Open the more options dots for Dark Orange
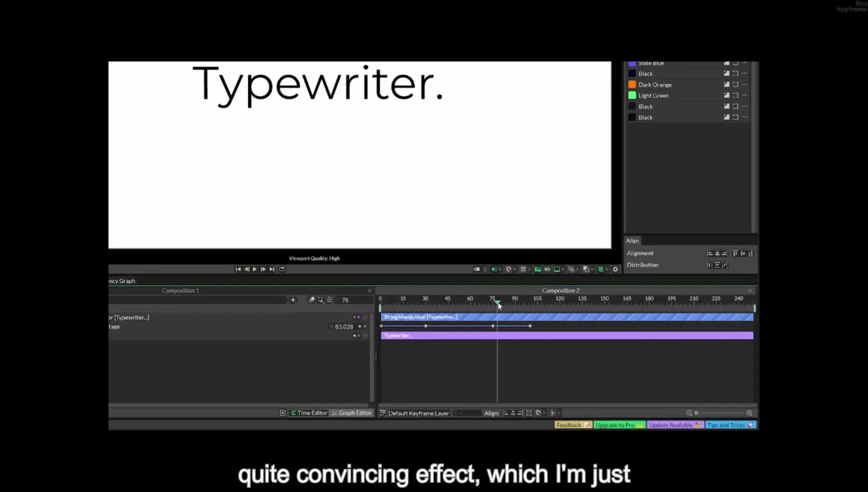The width and height of the screenshot is (868, 492). (x=744, y=85)
